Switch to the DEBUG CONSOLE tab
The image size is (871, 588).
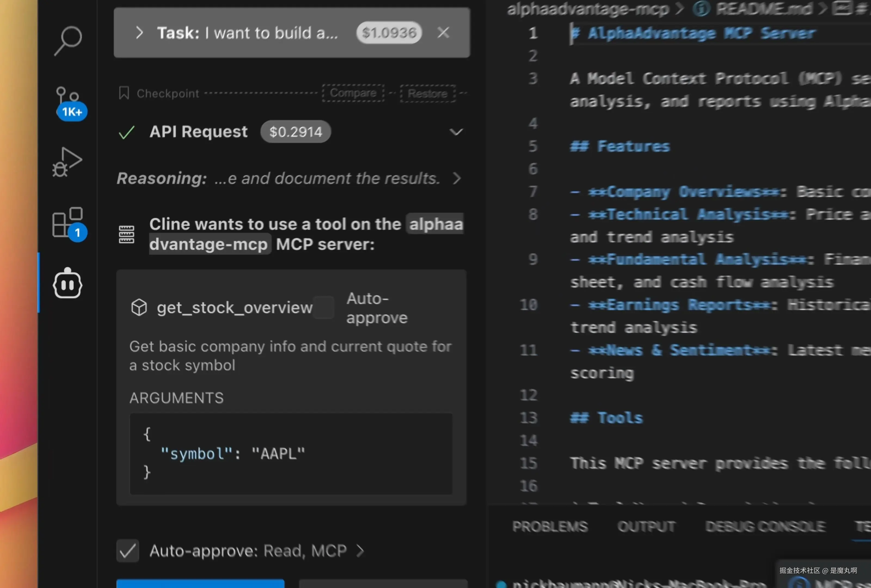(765, 526)
